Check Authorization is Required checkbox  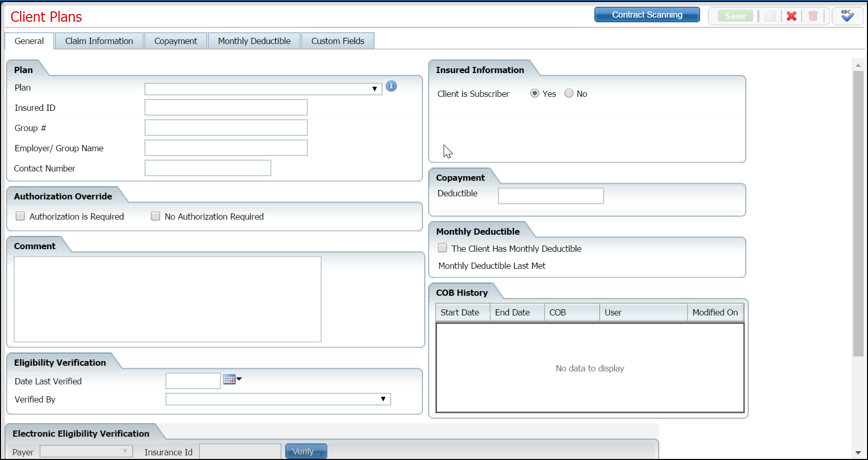[20, 216]
